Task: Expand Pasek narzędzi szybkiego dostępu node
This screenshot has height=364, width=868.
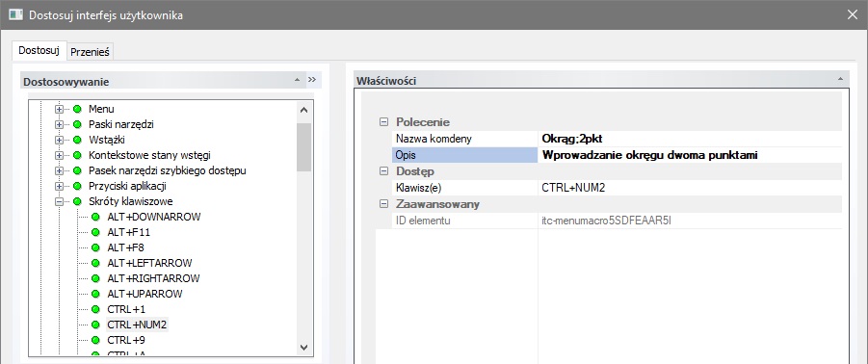Action: point(59,171)
